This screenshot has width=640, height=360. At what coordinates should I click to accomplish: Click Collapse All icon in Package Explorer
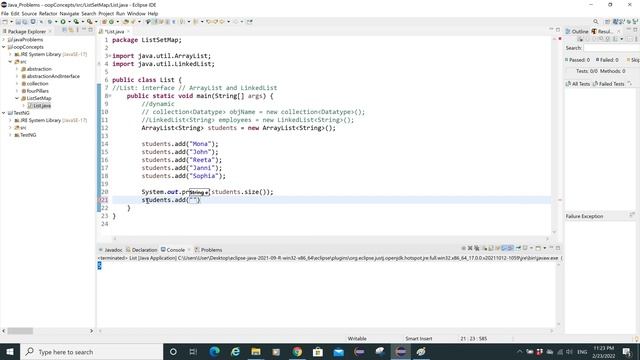[x=64, y=30]
